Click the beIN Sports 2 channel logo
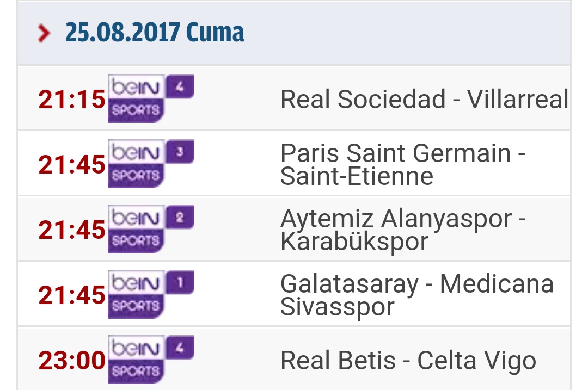 (x=151, y=229)
